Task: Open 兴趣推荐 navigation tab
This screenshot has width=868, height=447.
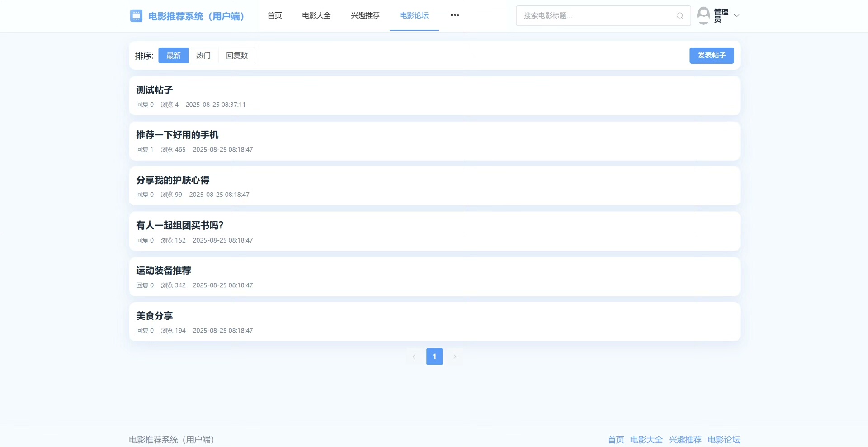Action: (365, 15)
